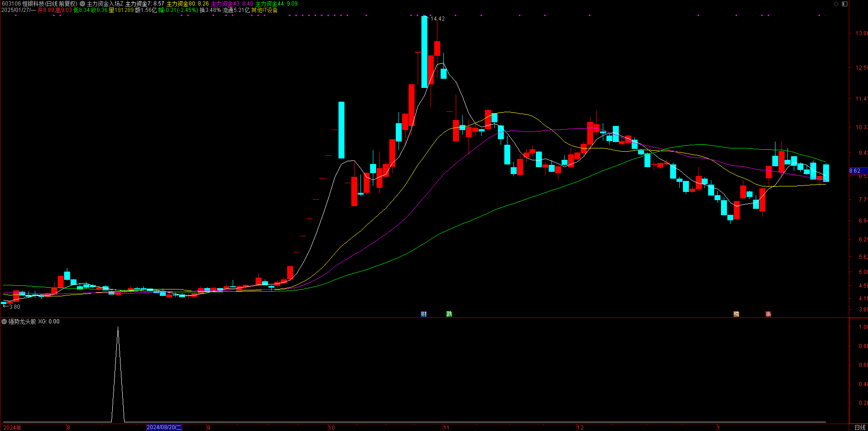Toggle the side panel icon at top right
The image size is (868, 431).
click(x=844, y=4)
